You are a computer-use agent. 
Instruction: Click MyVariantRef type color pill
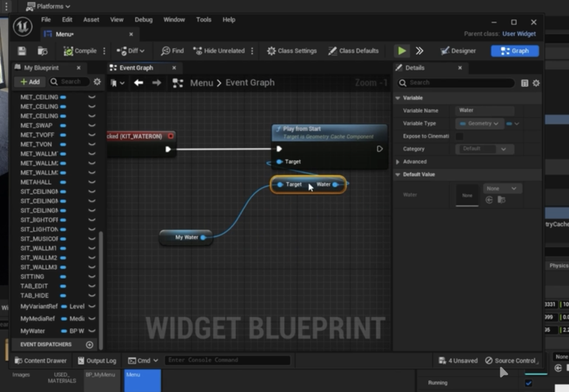(x=64, y=306)
